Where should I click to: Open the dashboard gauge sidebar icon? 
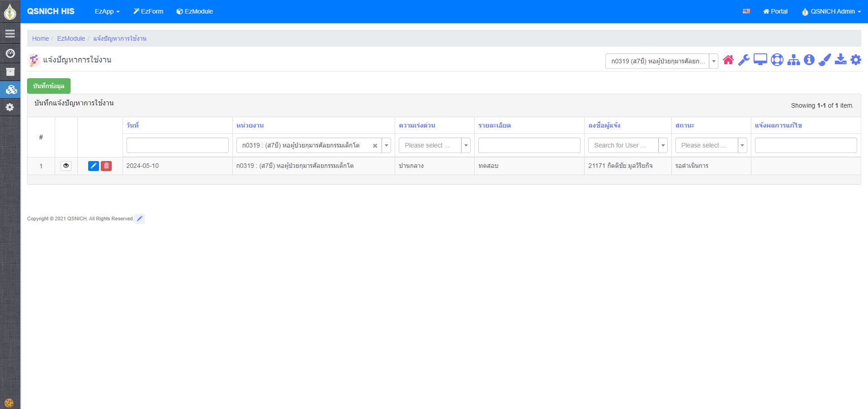(x=10, y=53)
